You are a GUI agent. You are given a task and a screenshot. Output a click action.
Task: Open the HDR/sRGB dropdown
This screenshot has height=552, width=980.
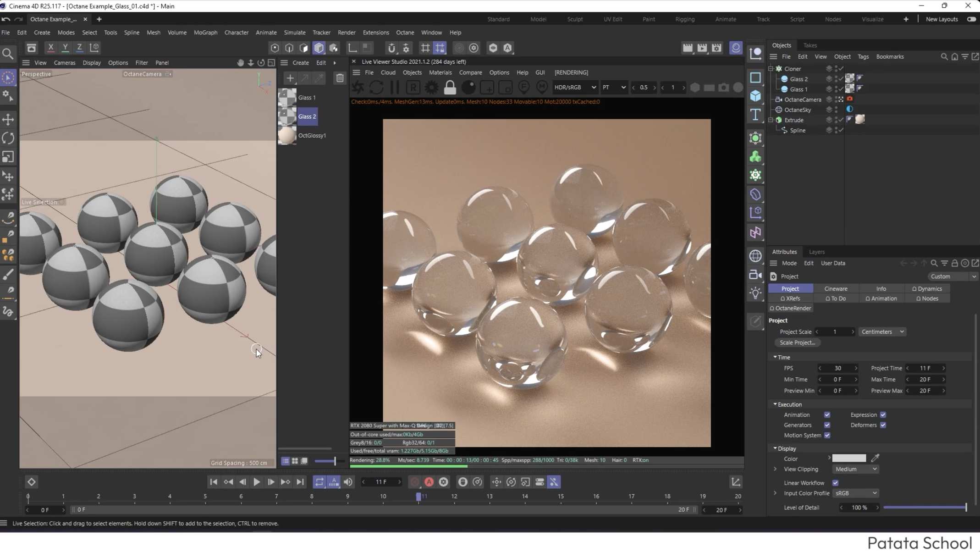pos(575,87)
